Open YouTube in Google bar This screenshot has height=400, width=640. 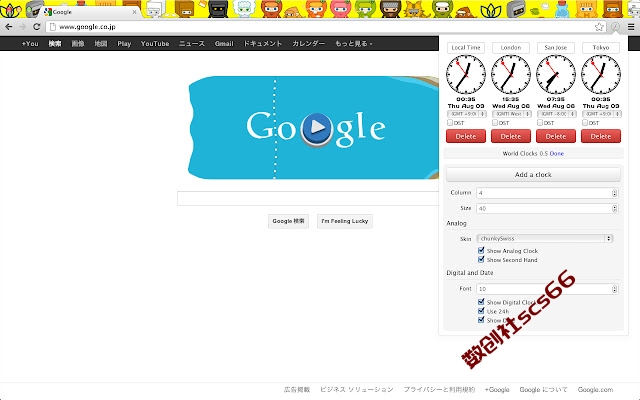click(x=155, y=43)
